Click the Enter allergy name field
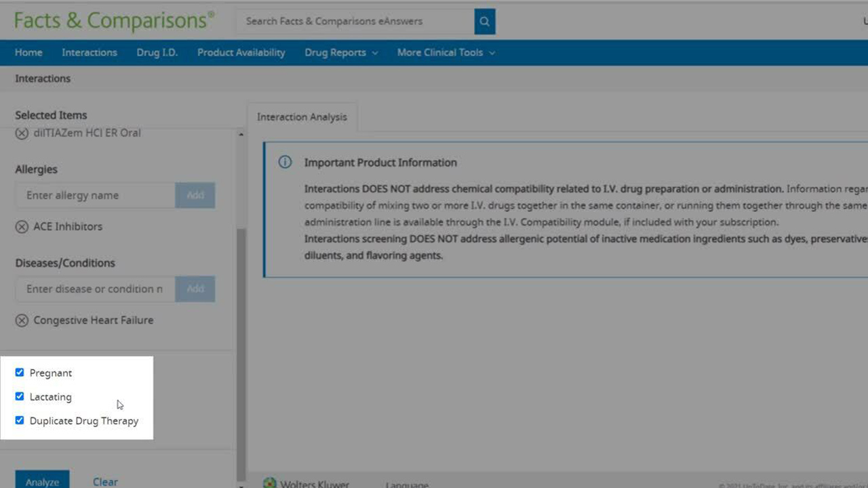The image size is (868, 488). coord(95,195)
